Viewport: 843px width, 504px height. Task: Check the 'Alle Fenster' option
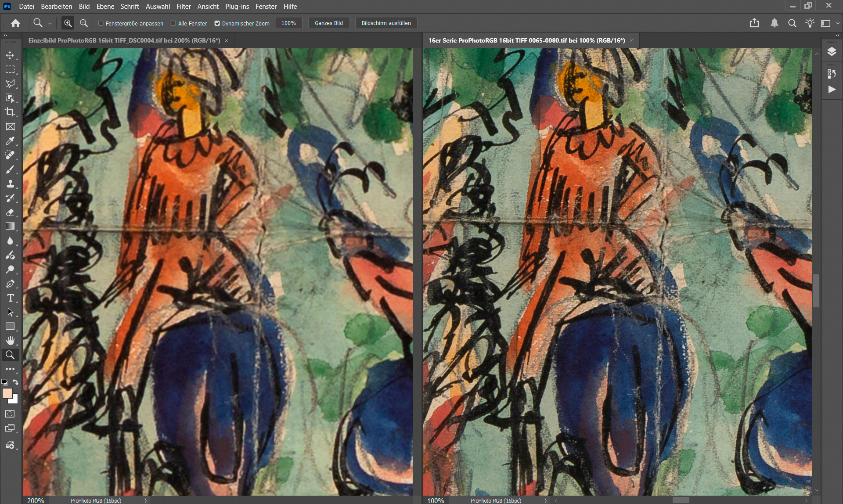173,24
